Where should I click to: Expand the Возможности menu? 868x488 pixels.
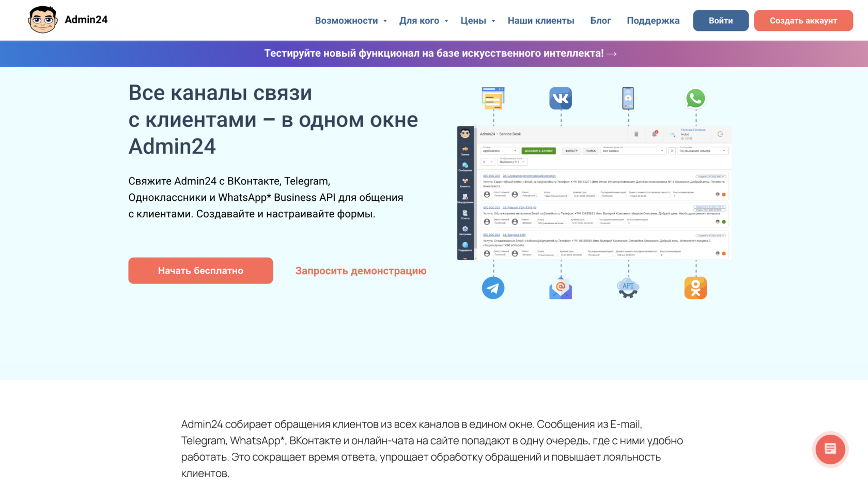pyautogui.click(x=351, y=21)
